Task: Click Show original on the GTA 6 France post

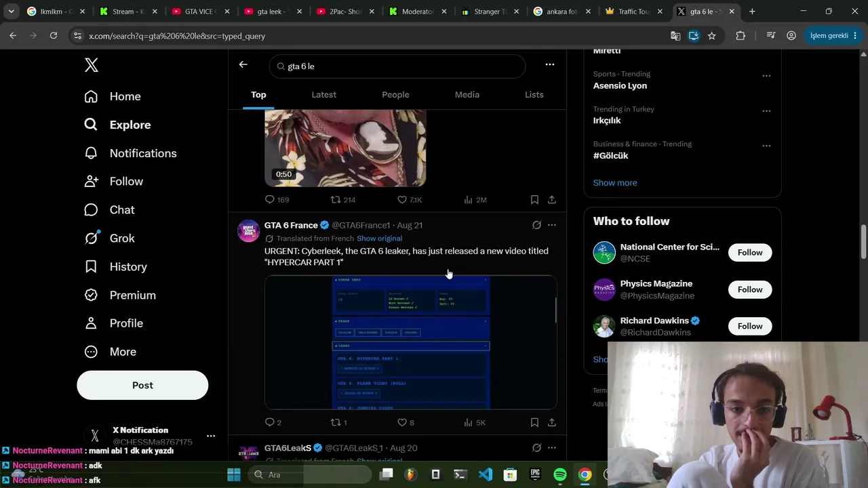Action: (379, 239)
